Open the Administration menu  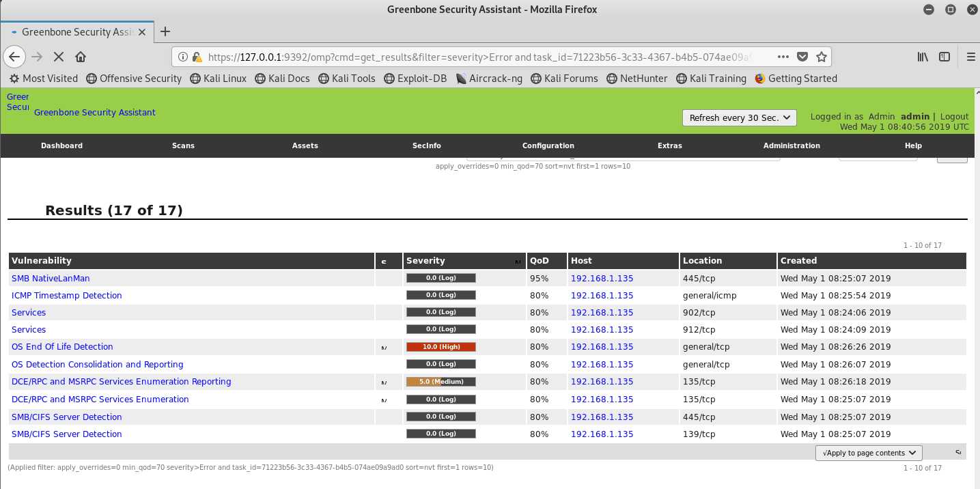click(792, 145)
